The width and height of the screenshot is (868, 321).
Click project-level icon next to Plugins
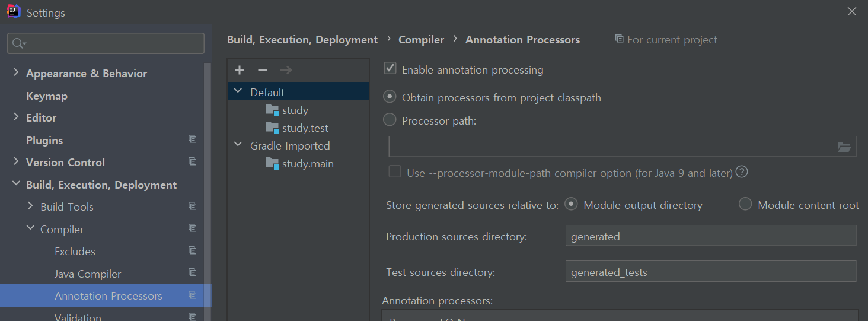(192, 139)
